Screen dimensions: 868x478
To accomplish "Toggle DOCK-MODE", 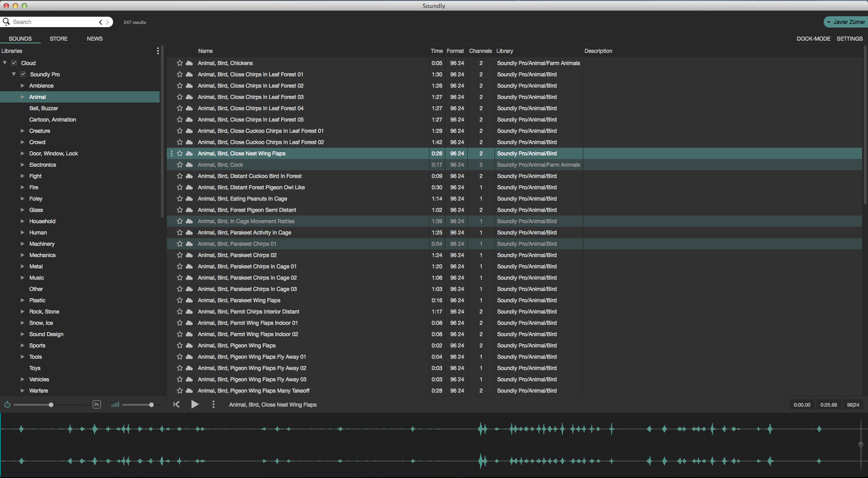I will click(x=813, y=39).
